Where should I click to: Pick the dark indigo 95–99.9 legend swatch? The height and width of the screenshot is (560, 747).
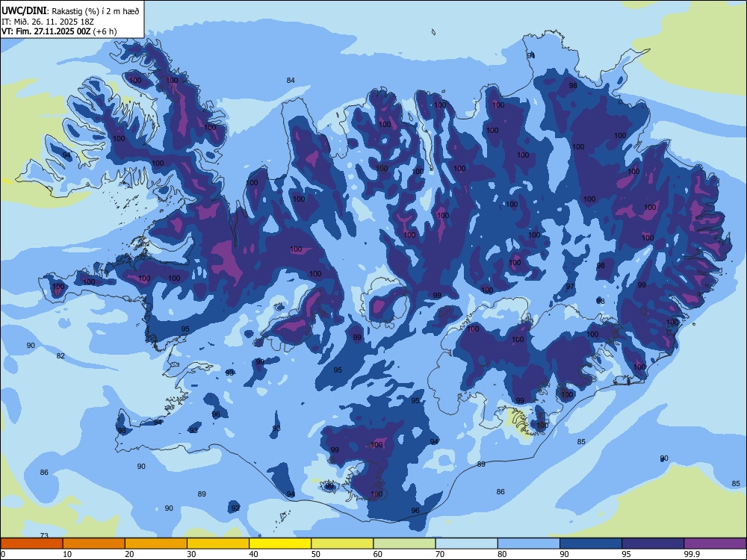click(x=653, y=544)
